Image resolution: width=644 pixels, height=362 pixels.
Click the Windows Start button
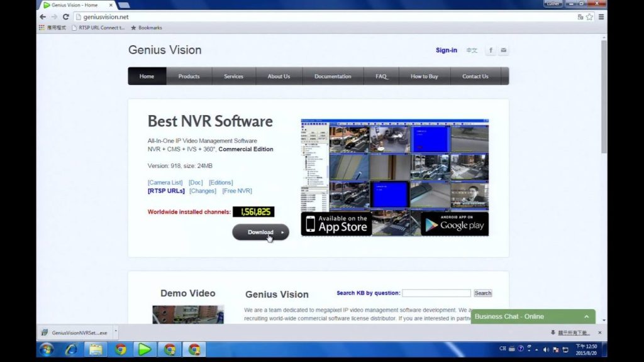click(47, 349)
